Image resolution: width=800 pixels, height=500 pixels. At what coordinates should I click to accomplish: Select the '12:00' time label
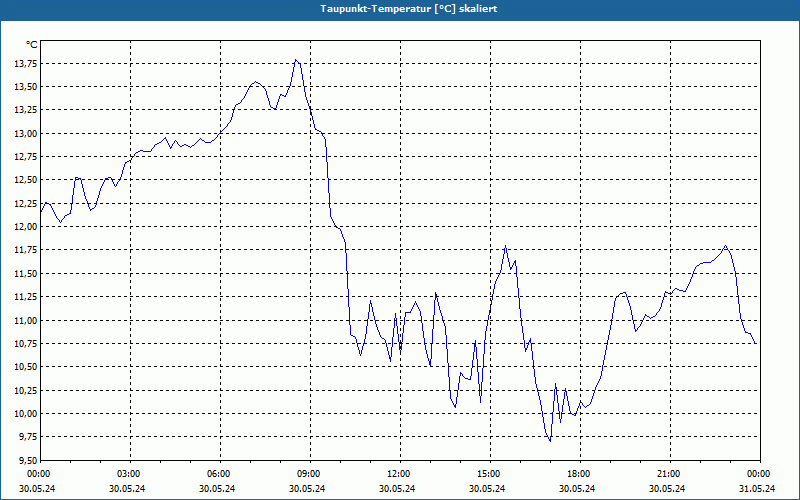click(x=399, y=474)
